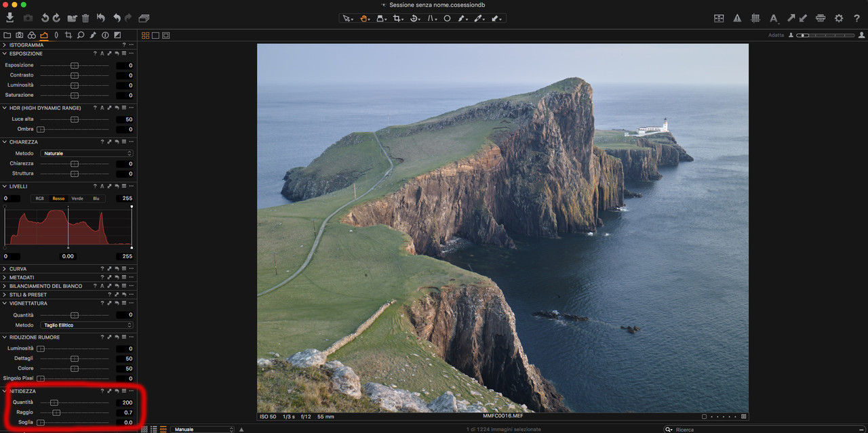Show exposure warning triangle
Viewport: 868px width, 433px height.
point(737,18)
